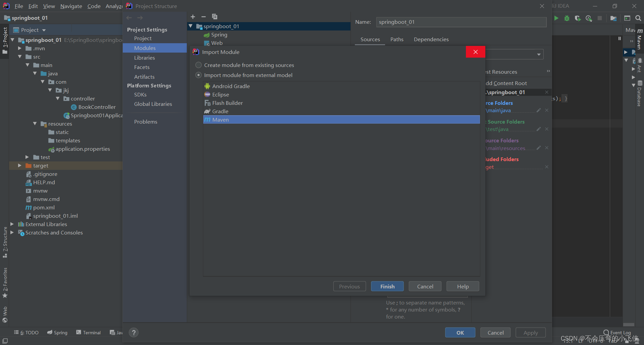Viewport: 644px width, 345px height.
Task: Expand Scratches and Consoles node
Action: pos(12,232)
